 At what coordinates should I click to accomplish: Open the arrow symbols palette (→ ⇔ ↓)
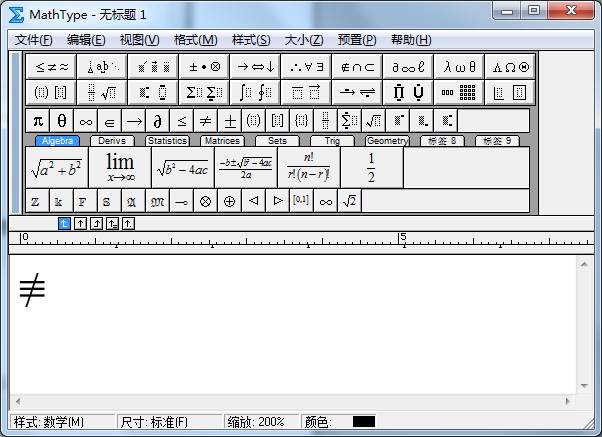coord(255,67)
